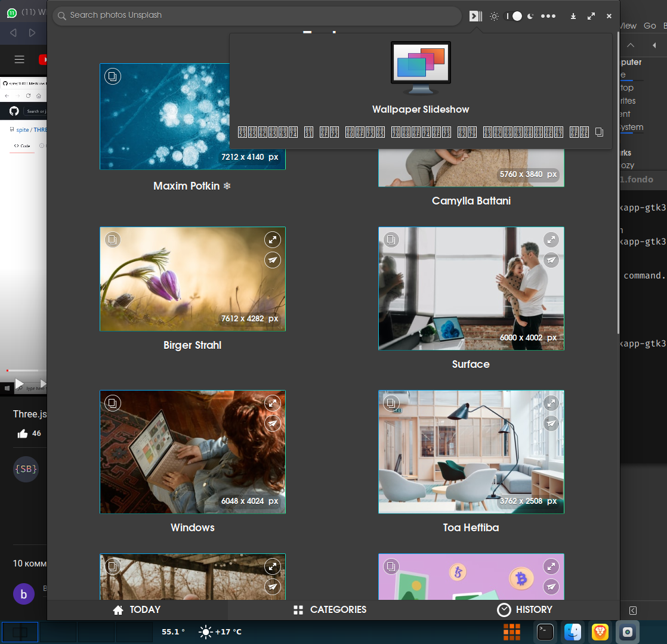667x644 pixels.
Task: Open the three-dots options menu
Action: click(x=548, y=16)
